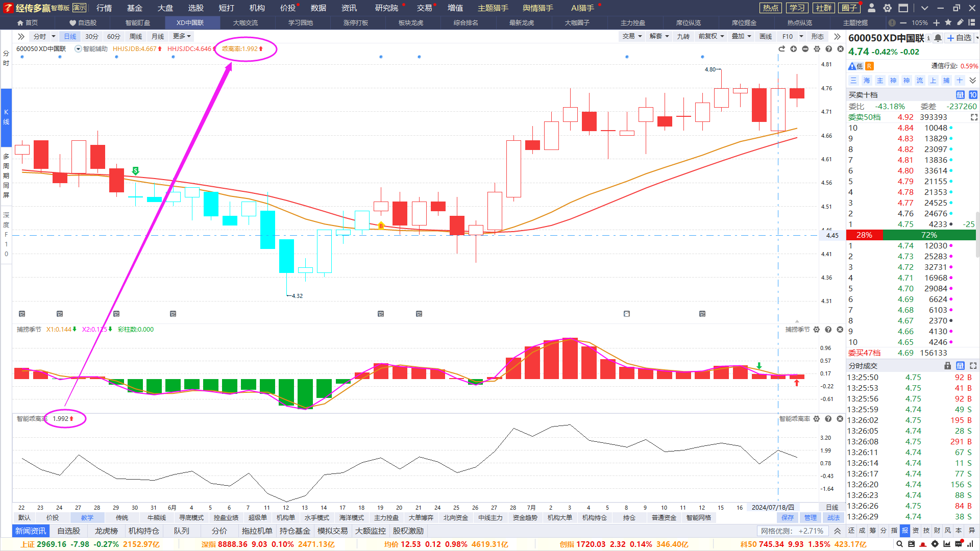Open the 前复权 dropdown
The height and width of the screenshot is (551, 980).
click(711, 36)
